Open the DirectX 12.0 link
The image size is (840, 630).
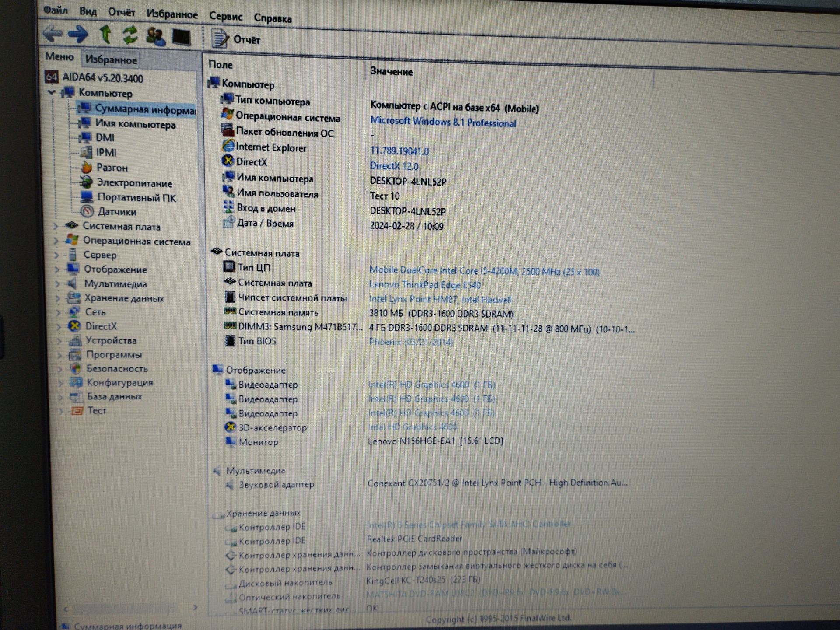(394, 166)
